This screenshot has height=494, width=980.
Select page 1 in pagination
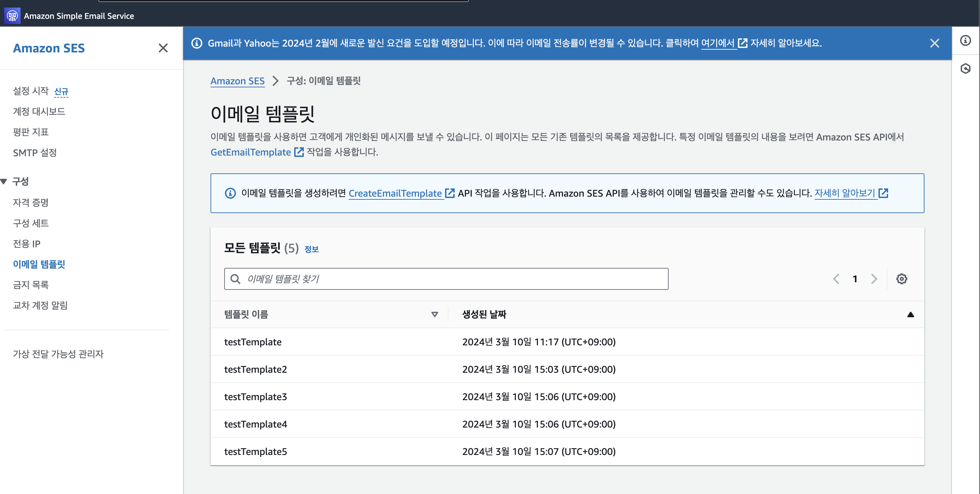click(855, 279)
